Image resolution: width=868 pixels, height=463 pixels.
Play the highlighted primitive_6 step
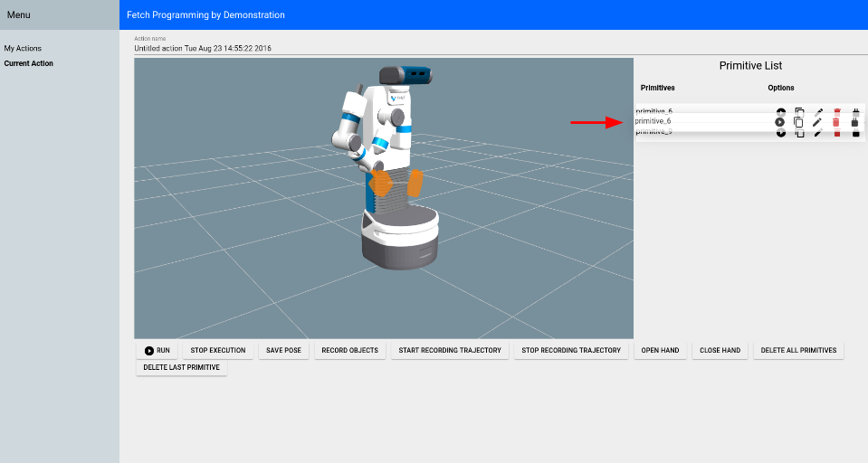pos(779,122)
